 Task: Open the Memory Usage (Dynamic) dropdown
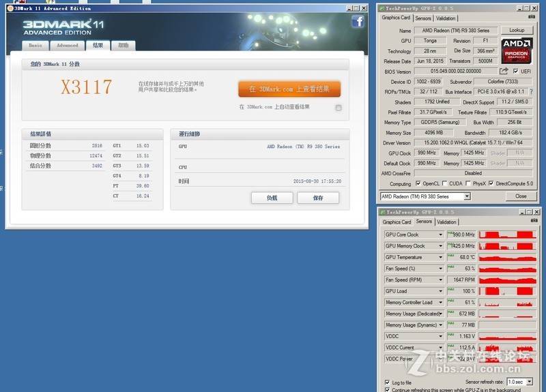(x=440, y=325)
